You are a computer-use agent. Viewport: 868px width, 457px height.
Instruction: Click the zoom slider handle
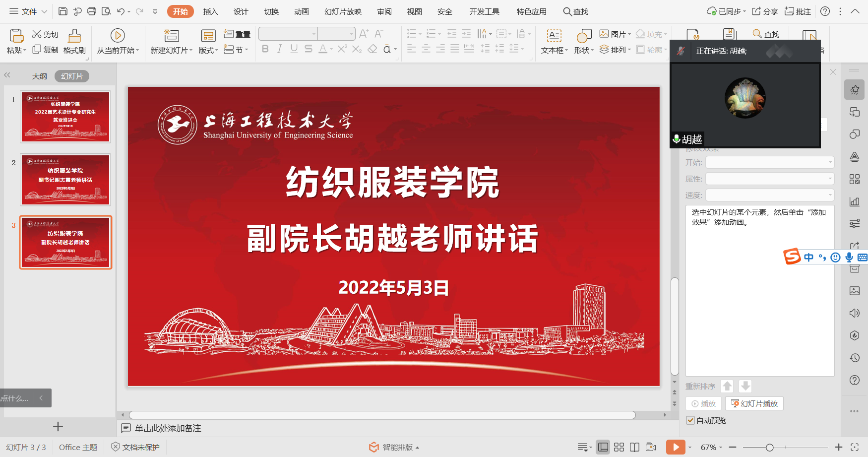coord(769,447)
